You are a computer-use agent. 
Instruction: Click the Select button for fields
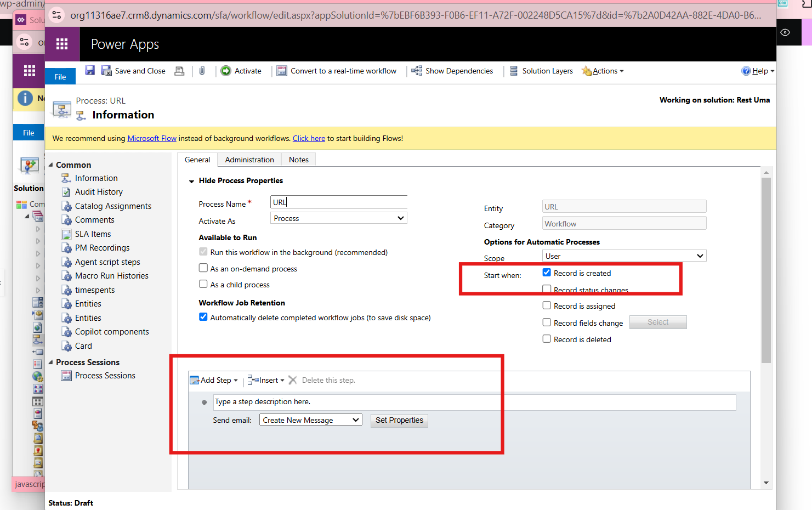[658, 322]
